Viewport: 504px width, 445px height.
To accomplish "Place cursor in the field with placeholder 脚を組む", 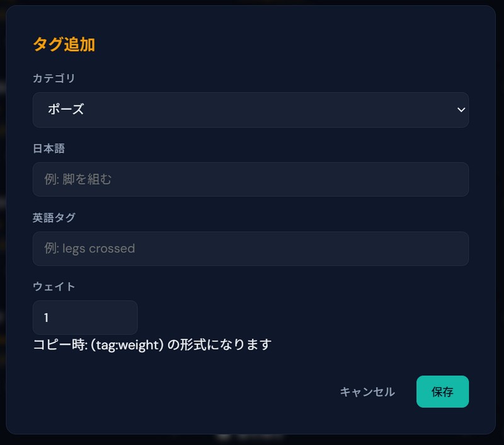I will tap(250, 179).
